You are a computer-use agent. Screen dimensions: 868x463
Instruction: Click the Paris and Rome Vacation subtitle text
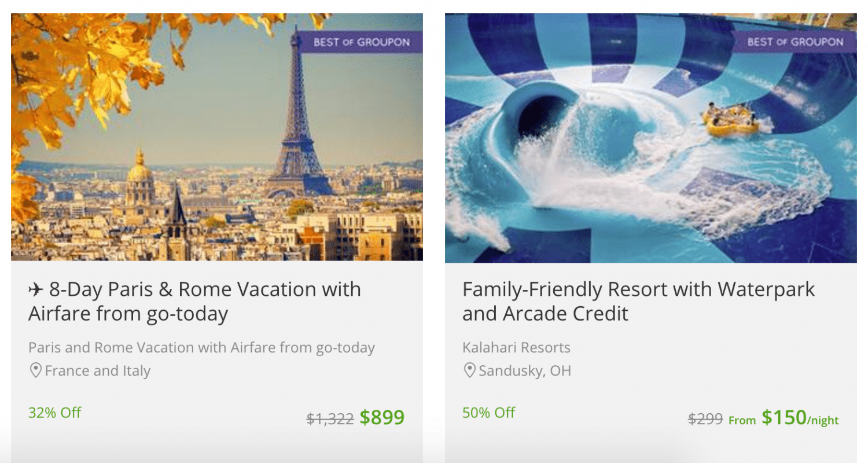coord(201,348)
